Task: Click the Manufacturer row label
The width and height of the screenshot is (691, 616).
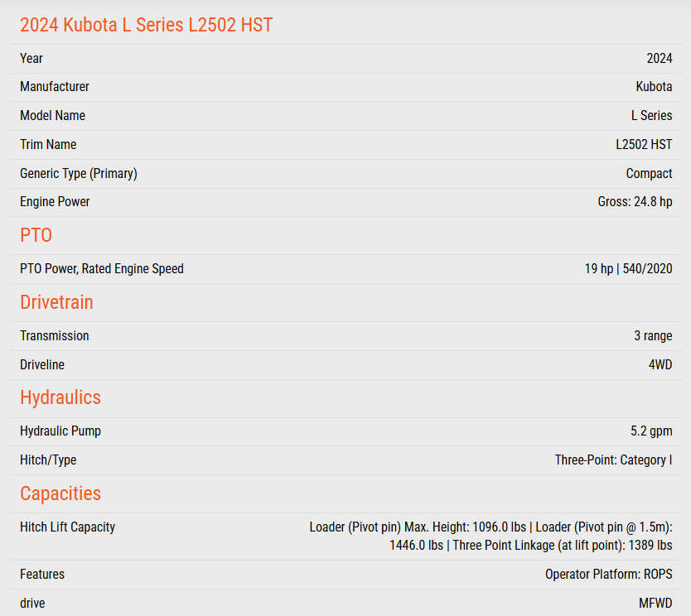Action: 55,87
